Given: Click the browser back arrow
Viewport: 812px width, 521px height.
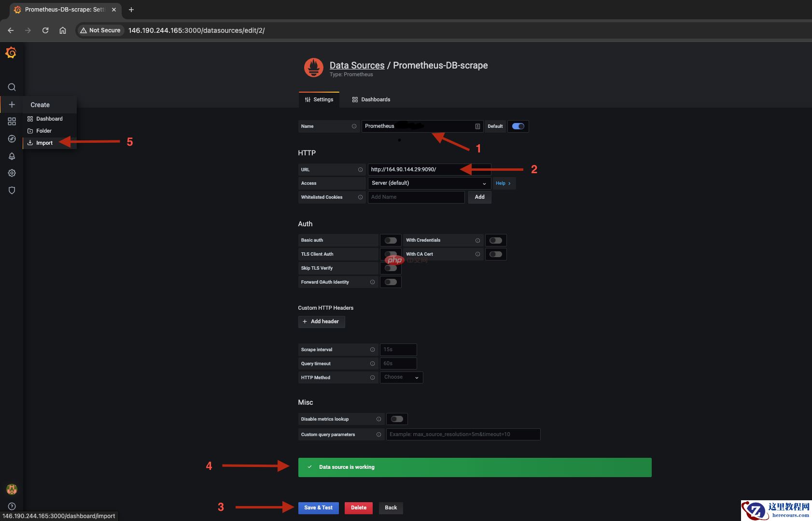Looking at the screenshot, I should pos(11,30).
